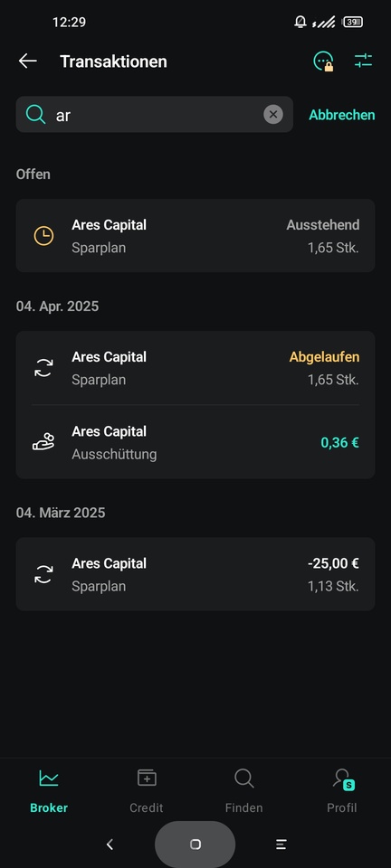Tap the magnifier icon in search field
The width and height of the screenshot is (391, 868).
coord(35,115)
